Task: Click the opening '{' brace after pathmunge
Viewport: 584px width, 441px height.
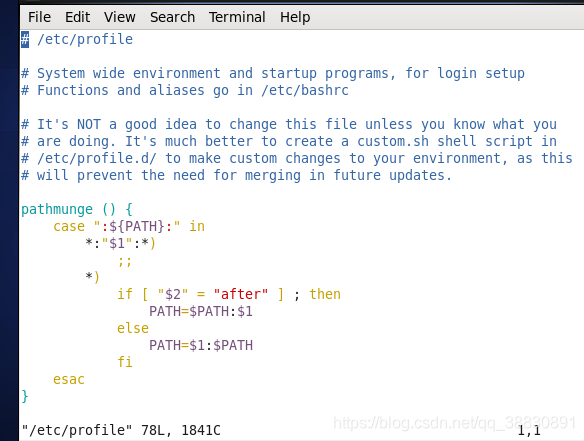Action: pyautogui.click(x=129, y=210)
